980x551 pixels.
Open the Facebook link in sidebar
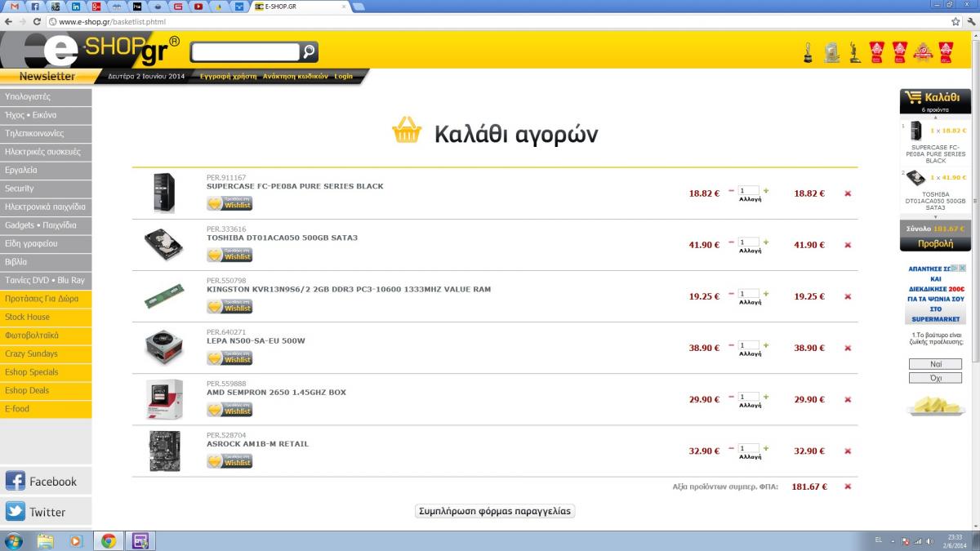pos(46,481)
